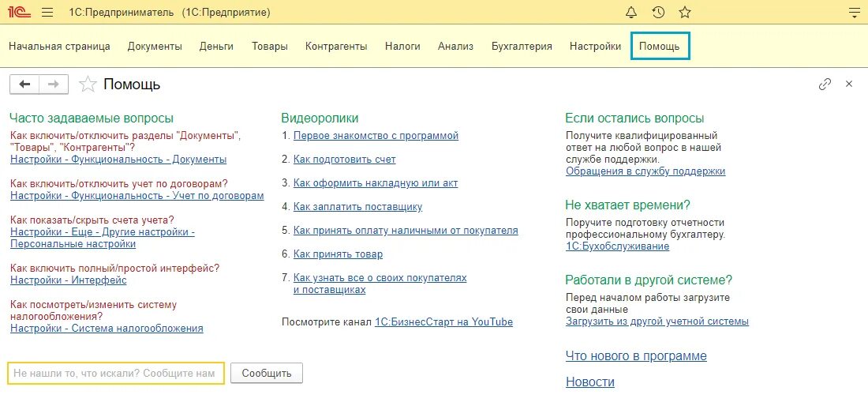
Task: Click Часто задаваемые вопросы heading
Action: click(x=92, y=118)
